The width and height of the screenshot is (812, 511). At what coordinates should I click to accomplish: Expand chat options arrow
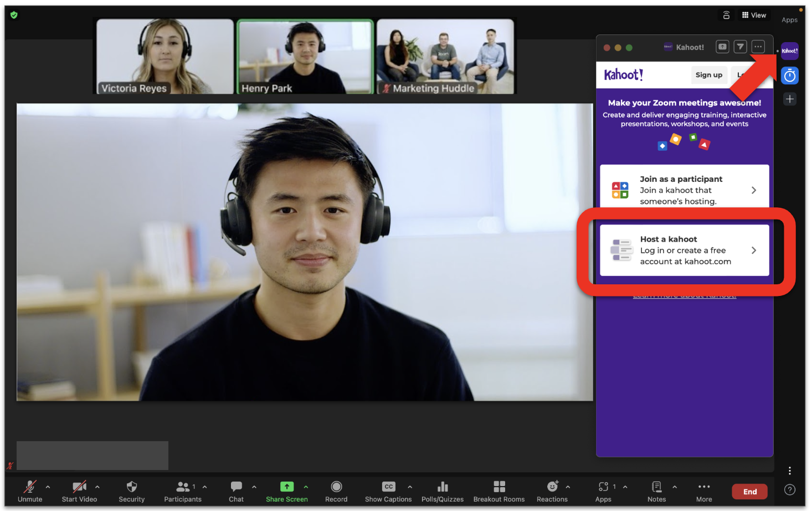[254, 487]
